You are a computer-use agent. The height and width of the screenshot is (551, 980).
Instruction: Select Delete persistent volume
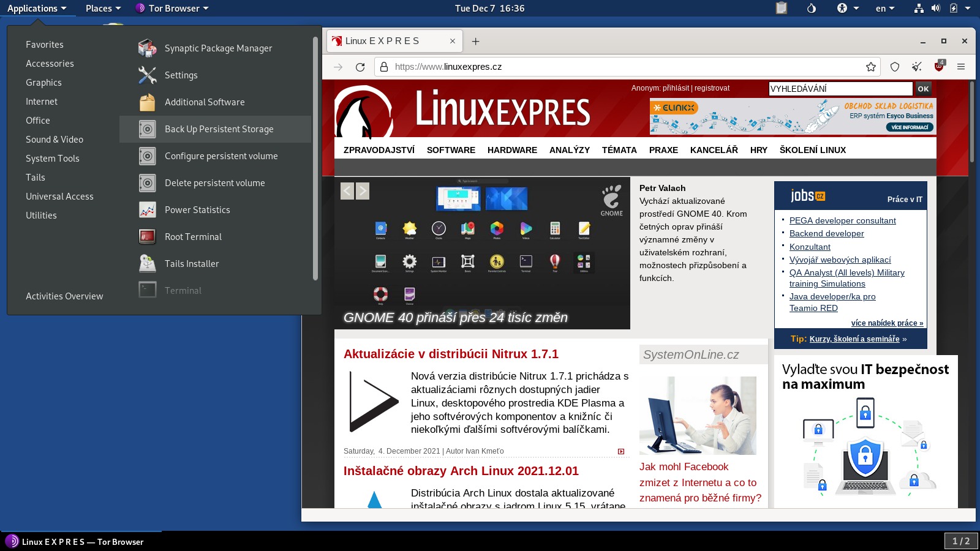click(x=215, y=183)
